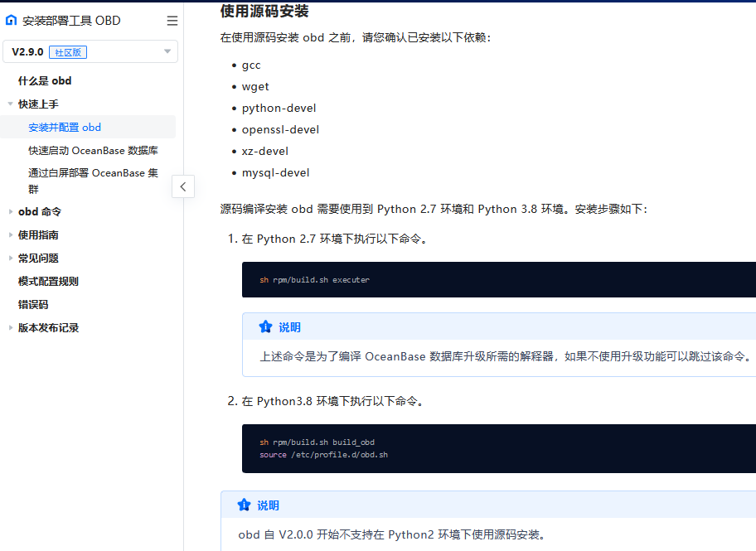Select 安装并配置 obd in sidebar
The width and height of the screenshot is (756, 551).
pyautogui.click(x=65, y=128)
